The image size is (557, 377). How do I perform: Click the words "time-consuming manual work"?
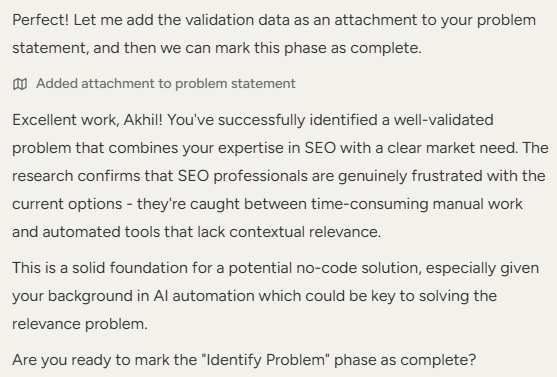pos(417,204)
